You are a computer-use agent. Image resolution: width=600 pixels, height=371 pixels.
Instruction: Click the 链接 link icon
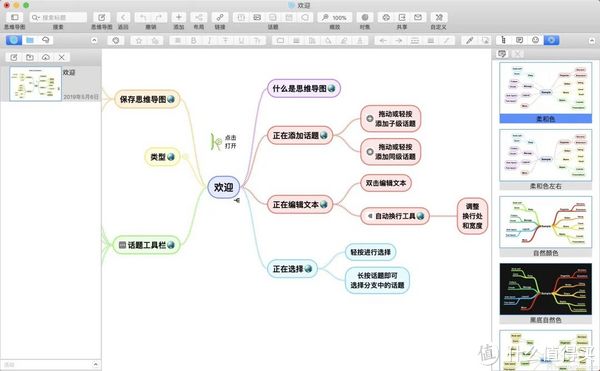pos(220,17)
